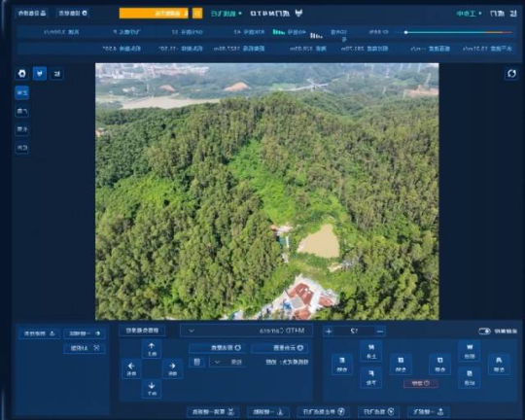This screenshot has width=525, height=420.
Task: Click the W key forward control button
Action: [469, 351]
